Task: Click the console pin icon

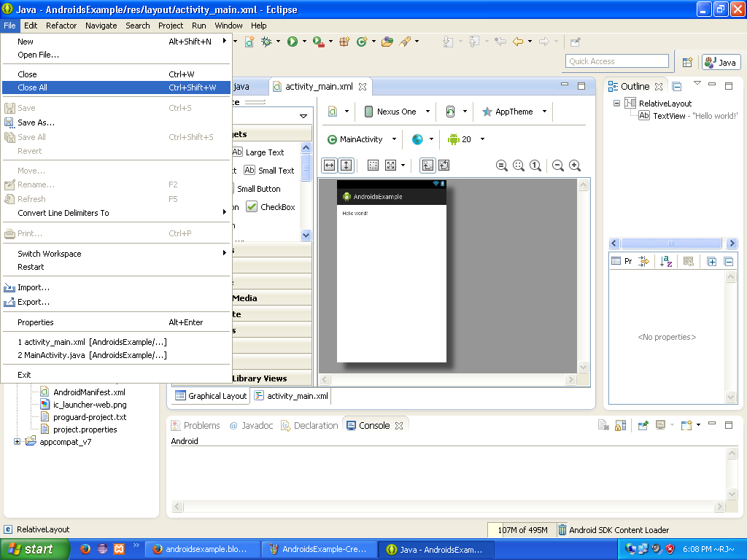Action: pyautogui.click(x=643, y=425)
